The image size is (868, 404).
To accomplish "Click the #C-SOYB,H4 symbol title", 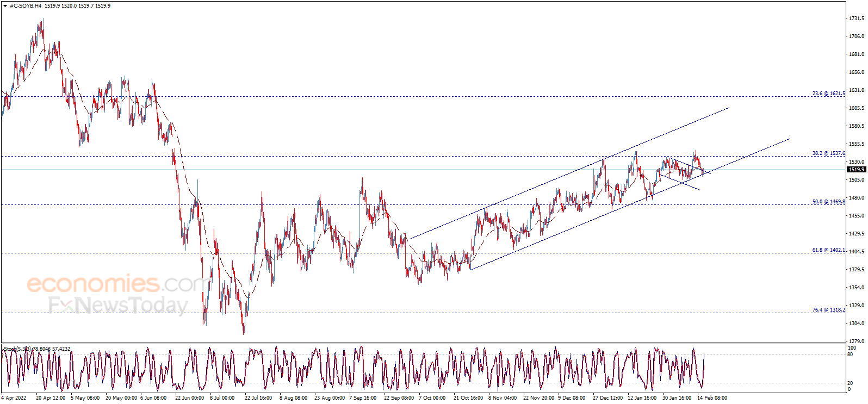I will coord(26,6).
